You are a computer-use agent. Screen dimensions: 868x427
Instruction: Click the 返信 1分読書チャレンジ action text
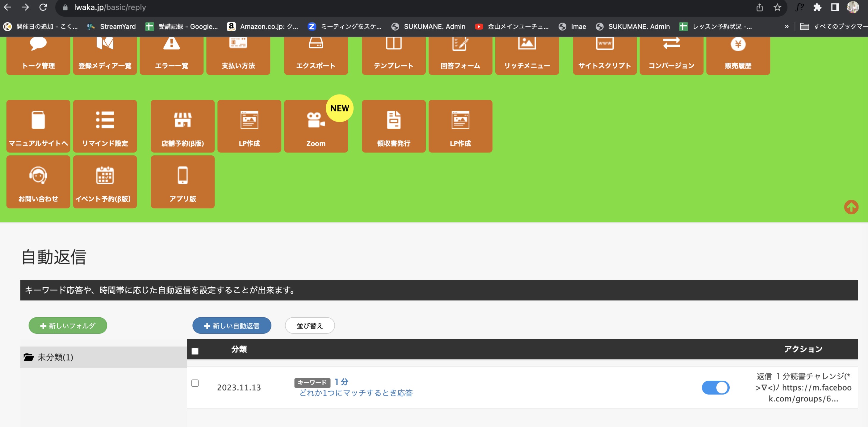click(x=803, y=387)
